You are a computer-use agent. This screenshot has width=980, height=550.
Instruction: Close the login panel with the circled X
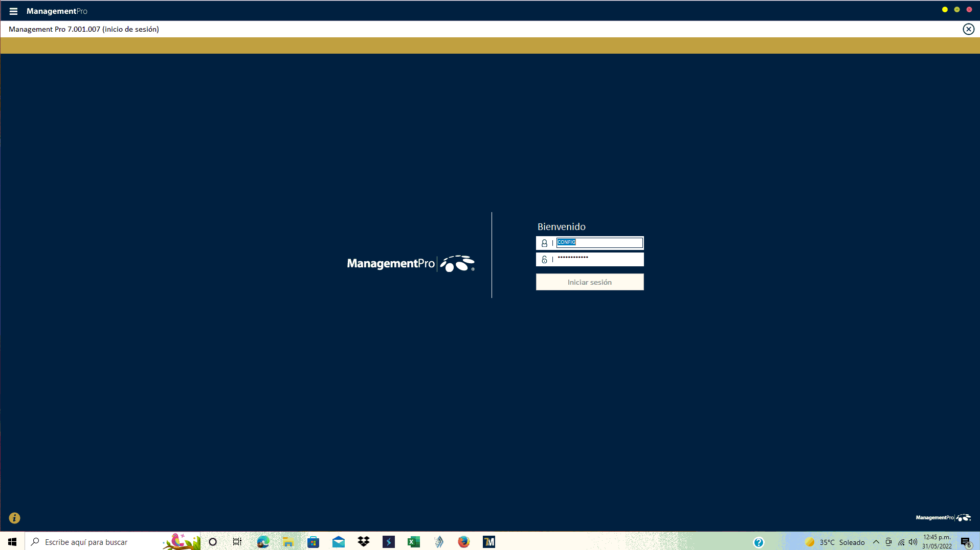point(968,29)
